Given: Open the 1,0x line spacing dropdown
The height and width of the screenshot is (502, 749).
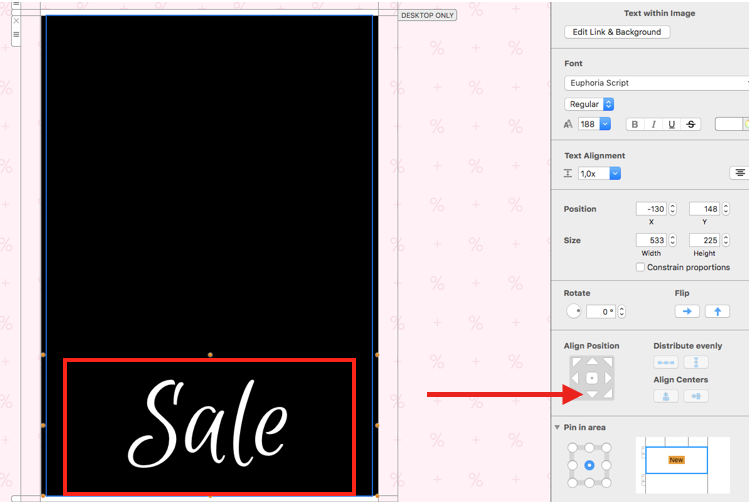Looking at the screenshot, I should pyautogui.click(x=615, y=173).
